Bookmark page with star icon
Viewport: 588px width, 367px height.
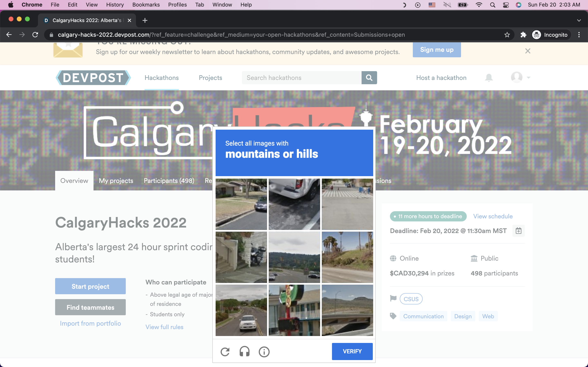click(x=507, y=35)
